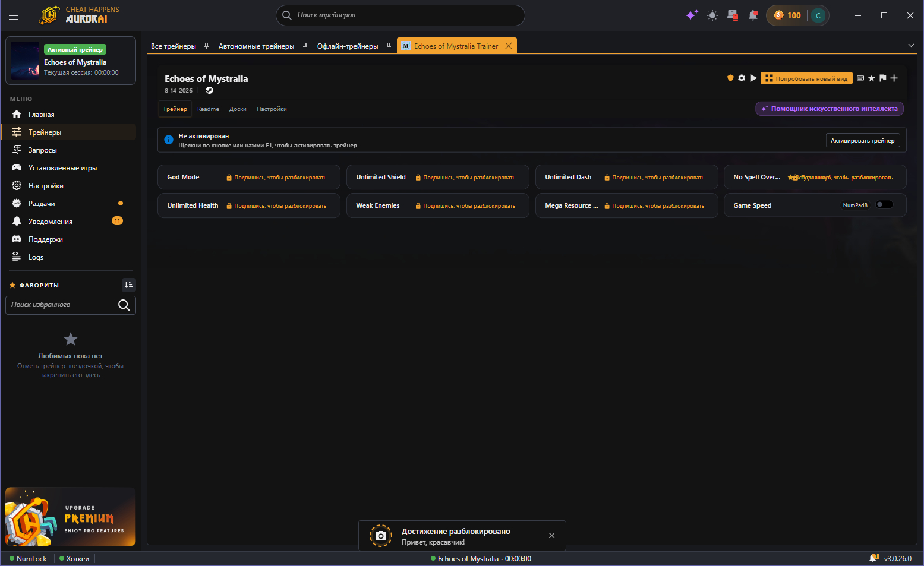Toggle the pin on 'Офлайн-трейнеры' tab
Image resolution: width=924 pixels, height=566 pixels.
(389, 46)
